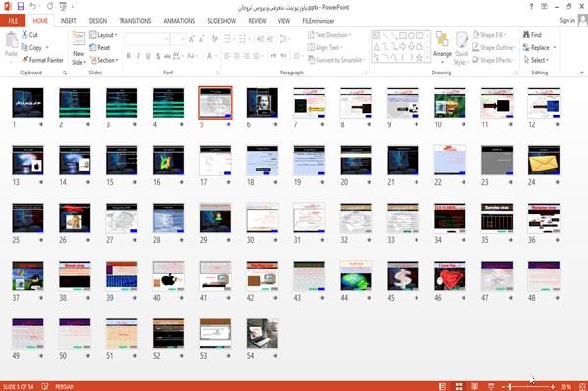588x391 pixels.
Task: Toggle Bold formatting
Action: pyautogui.click(x=129, y=56)
